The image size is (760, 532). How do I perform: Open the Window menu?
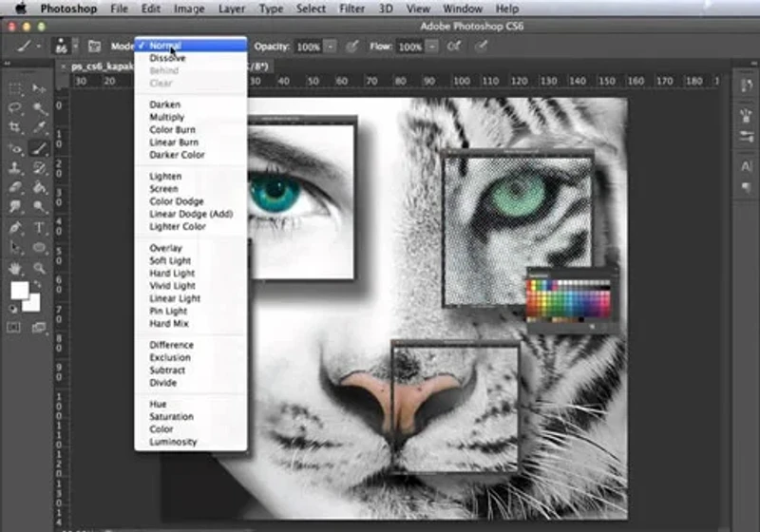[463, 9]
